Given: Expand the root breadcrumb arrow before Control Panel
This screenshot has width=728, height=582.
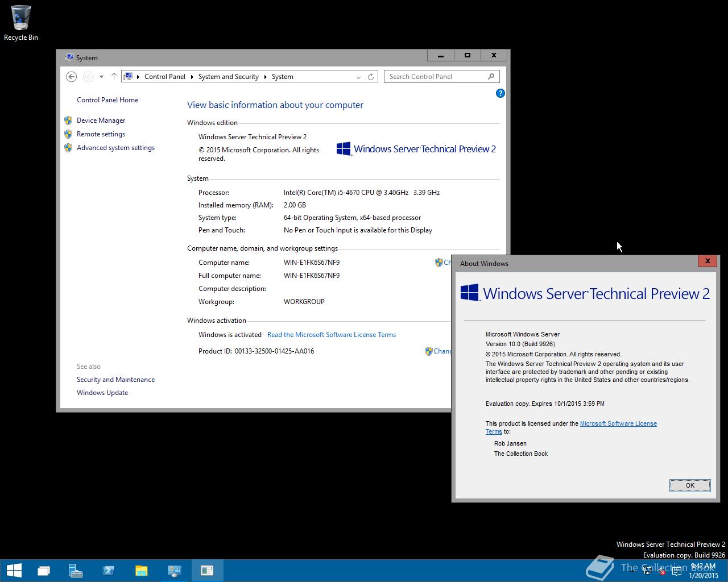Looking at the screenshot, I should (138, 77).
